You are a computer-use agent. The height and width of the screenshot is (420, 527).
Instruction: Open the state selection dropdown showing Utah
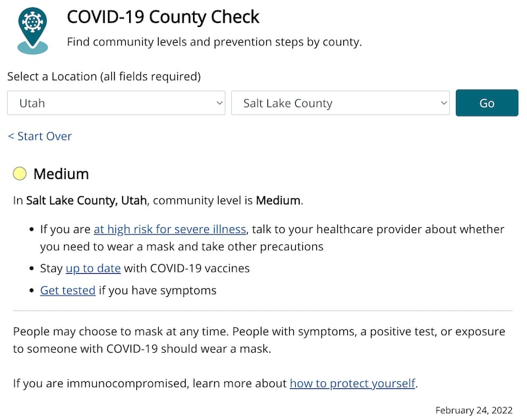click(x=116, y=103)
